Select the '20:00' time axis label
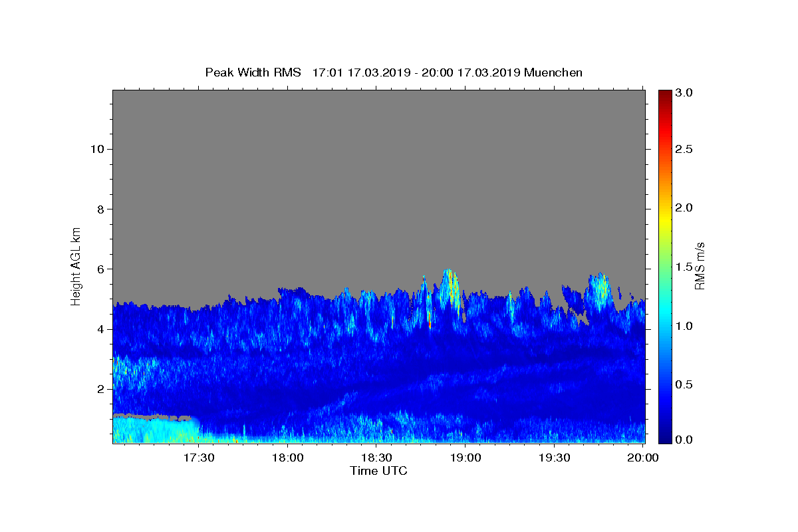 [643, 458]
